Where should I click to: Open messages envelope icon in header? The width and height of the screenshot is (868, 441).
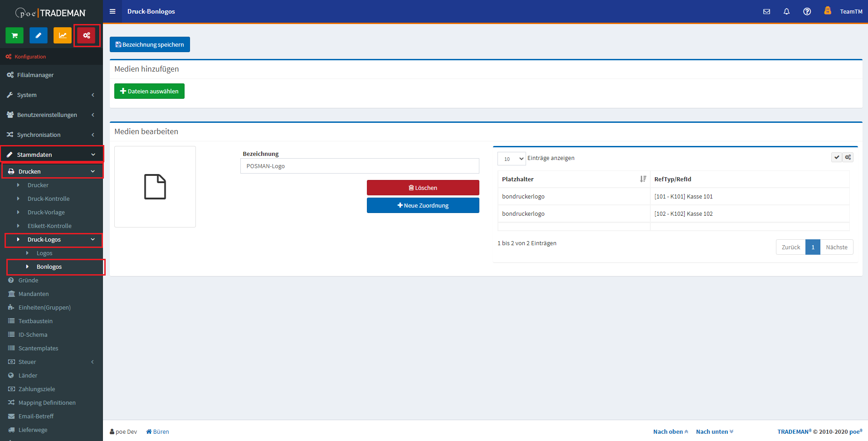coord(766,11)
